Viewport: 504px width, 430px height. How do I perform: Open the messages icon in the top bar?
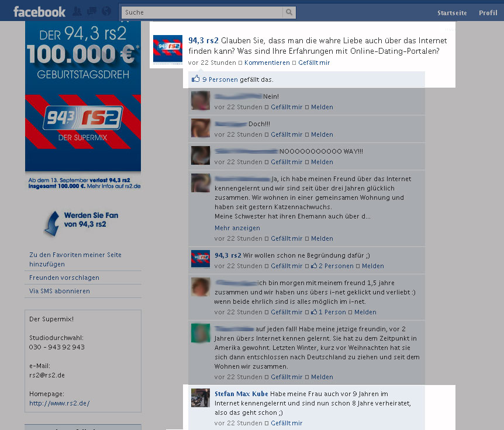[x=91, y=11]
